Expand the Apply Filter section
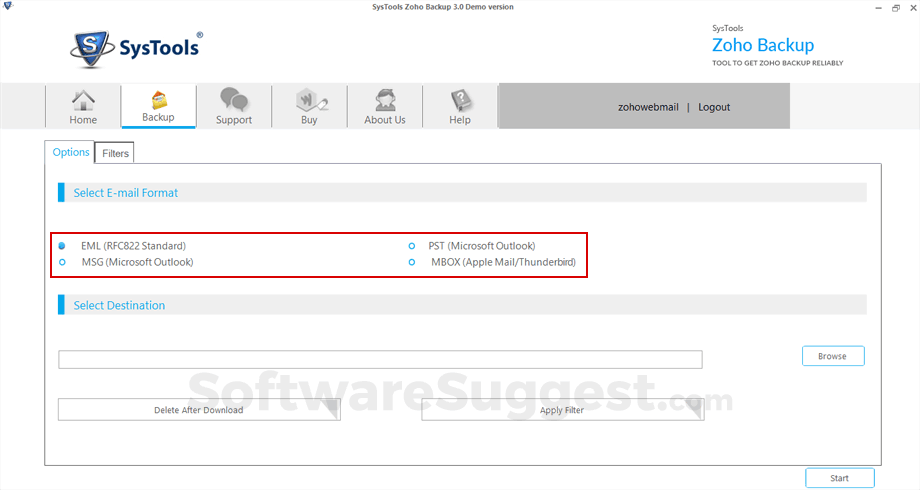Image resolution: width=920 pixels, height=490 pixels. (x=562, y=410)
